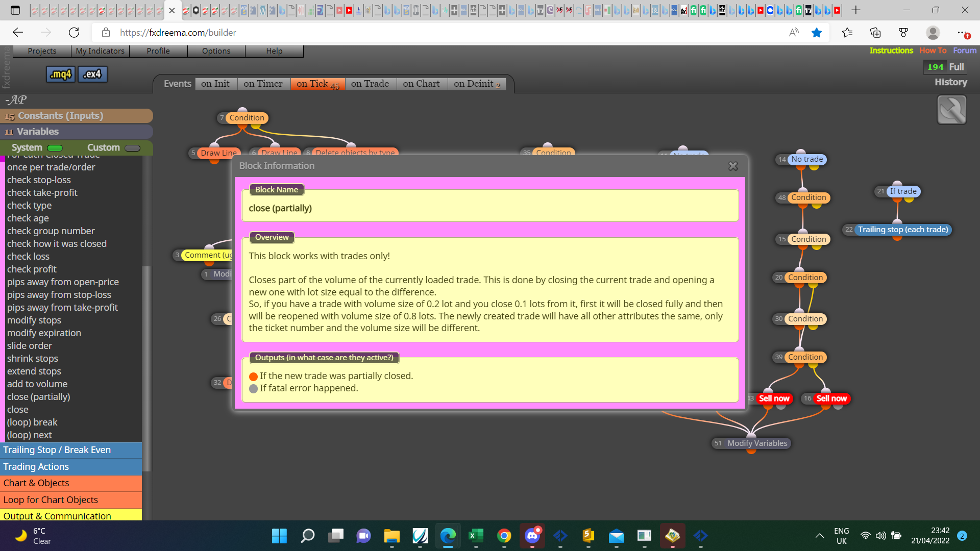Switch to the on Trade events tab

pos(370,84)
